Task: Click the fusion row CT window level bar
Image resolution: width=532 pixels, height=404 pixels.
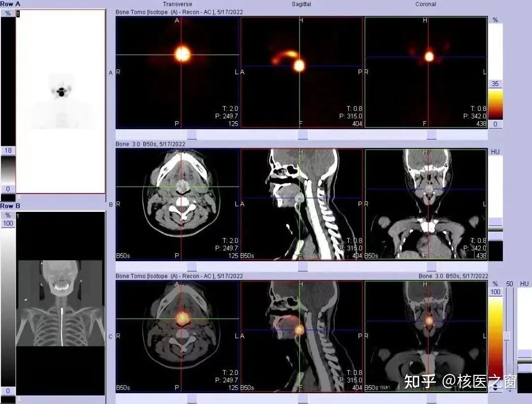Action: [x=524, y=341]
